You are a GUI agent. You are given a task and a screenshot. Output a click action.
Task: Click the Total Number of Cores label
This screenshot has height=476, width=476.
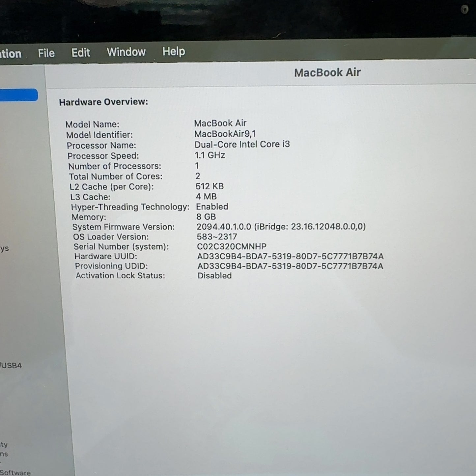coord(116,176)
